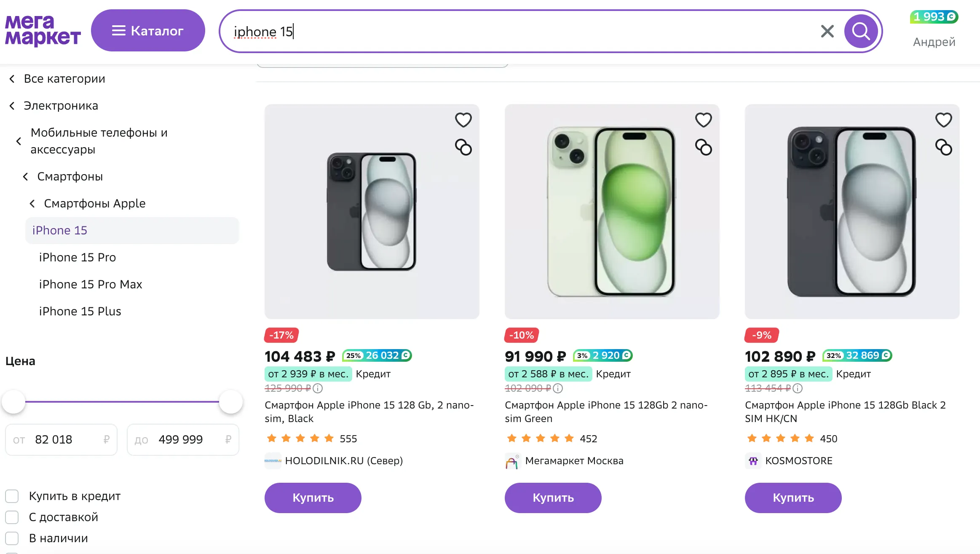Add KOSMOSTORE iPhone to comparison

(x=943, y=148)
